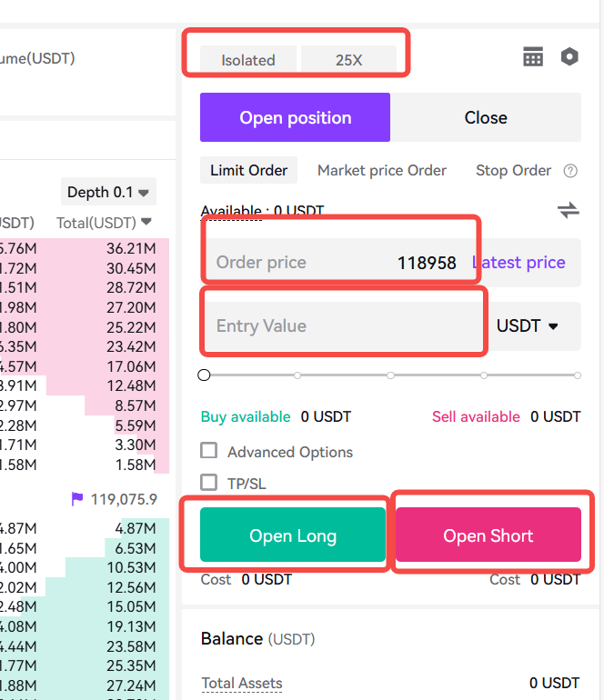Enable the Advanced Options checkbox

pyautogui.click(x=208, y=451)
